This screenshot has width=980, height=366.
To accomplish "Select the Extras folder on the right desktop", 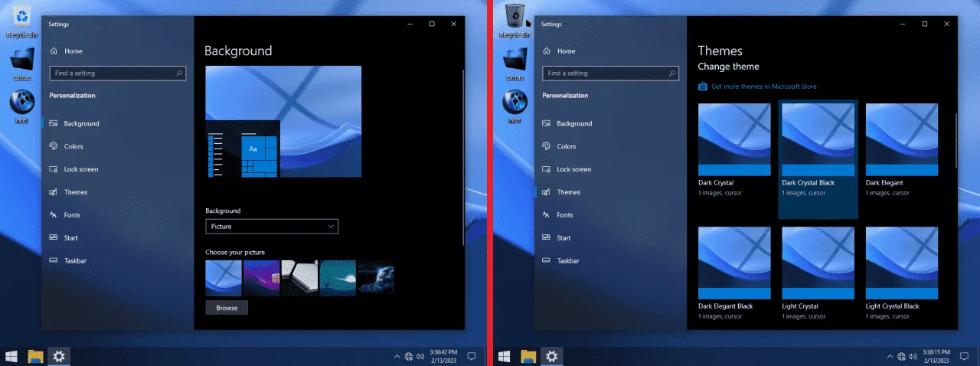I will pyautogui.click(x=516, y=64).
